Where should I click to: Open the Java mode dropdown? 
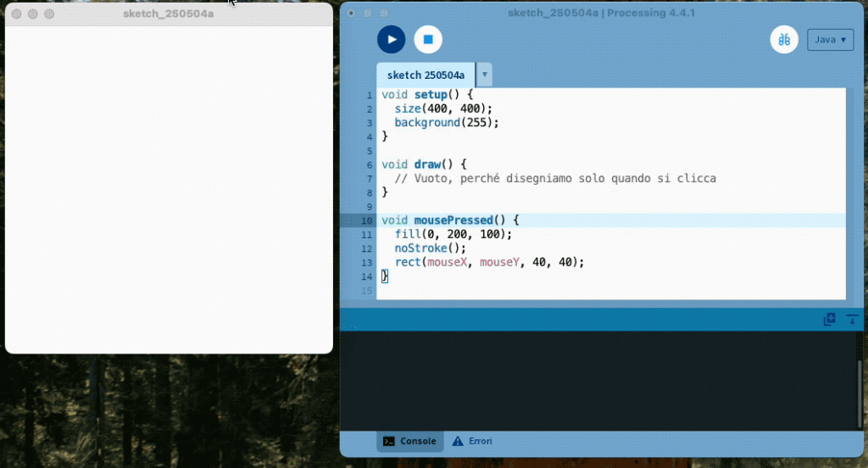pos(830,40)
